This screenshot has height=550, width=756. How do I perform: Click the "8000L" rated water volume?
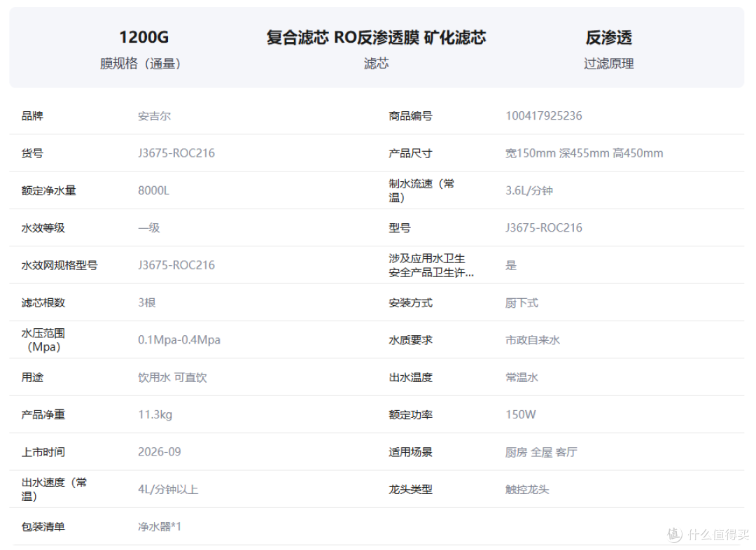pos(153,191)
